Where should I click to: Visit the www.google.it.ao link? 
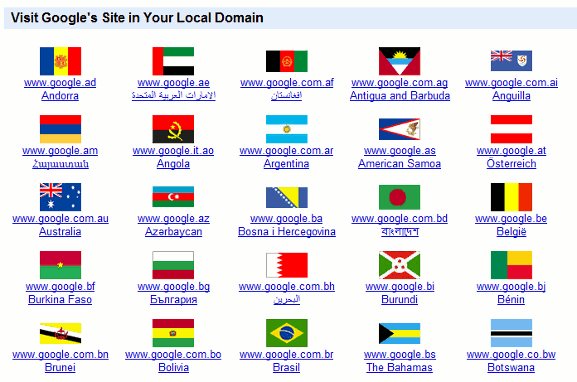pos(173,151)
